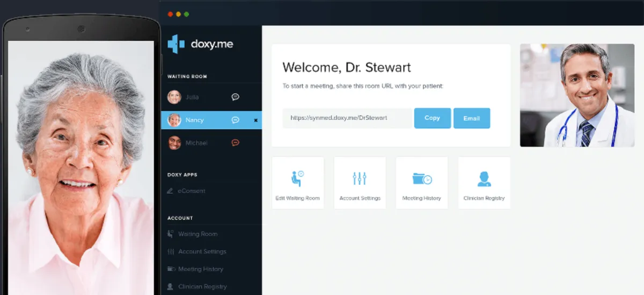Open eConsent under Doxy Apps
Screen dimensions: 644x295
pyautogui.click(x=192, y=191)
